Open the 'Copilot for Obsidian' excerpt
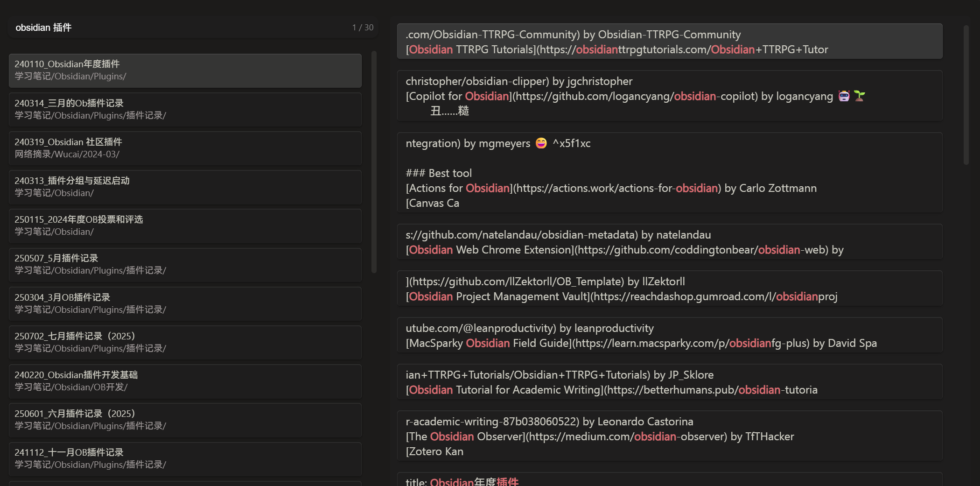This screenshot has width=980, height=486. [670, 96]
